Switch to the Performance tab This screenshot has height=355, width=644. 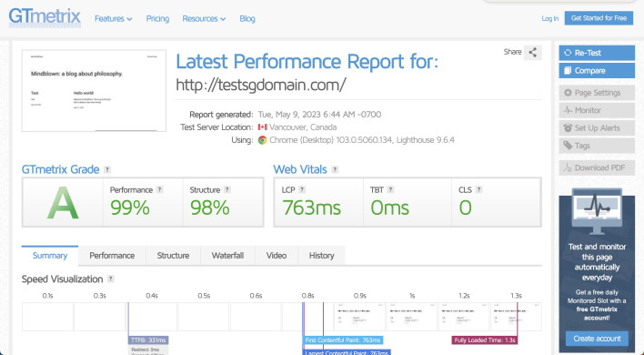point(112,256)
